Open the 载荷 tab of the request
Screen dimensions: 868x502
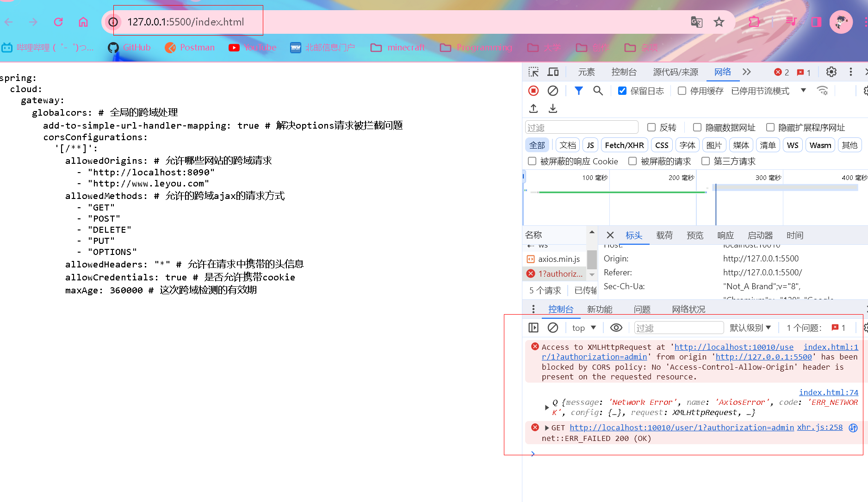point(664,235)
